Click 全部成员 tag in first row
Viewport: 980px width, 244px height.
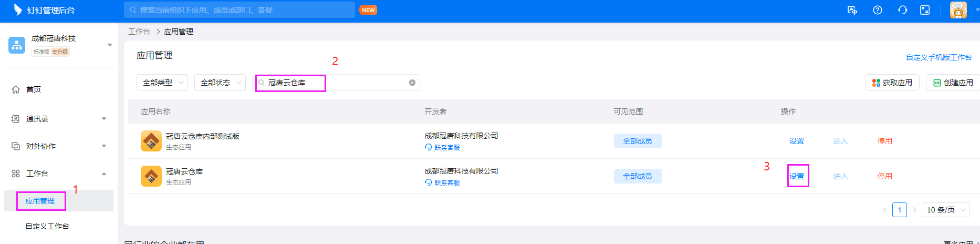coord(638,141)
